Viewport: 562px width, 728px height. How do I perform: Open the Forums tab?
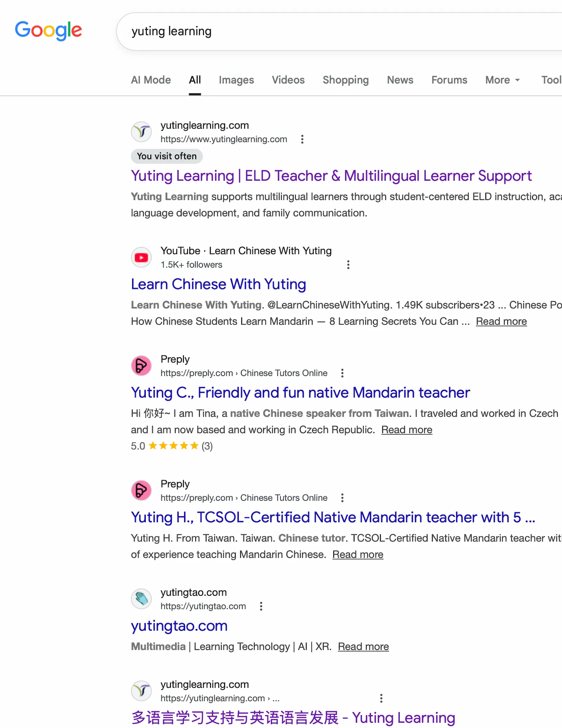pos(449,80)
